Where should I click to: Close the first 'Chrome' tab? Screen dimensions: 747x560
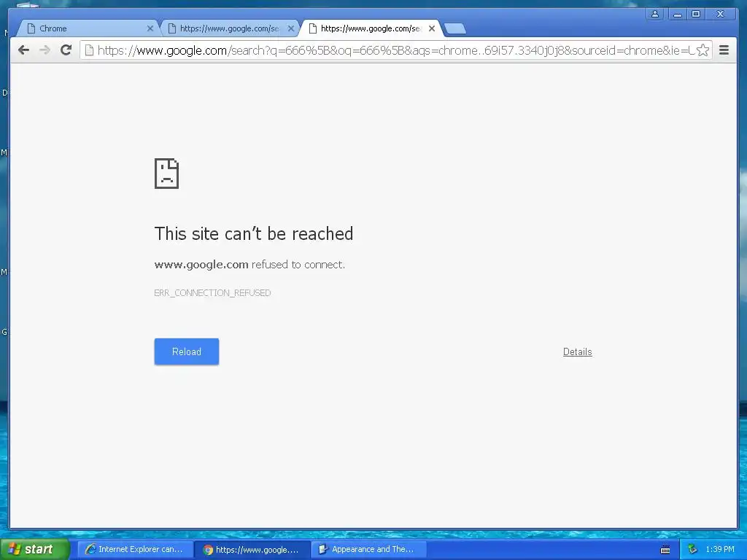click(x=150, y=28)
